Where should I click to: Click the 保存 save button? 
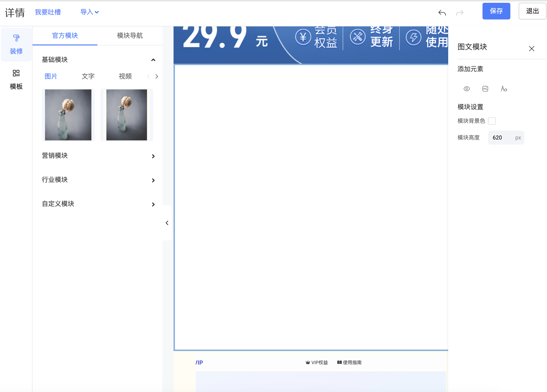tap(496, 11)
